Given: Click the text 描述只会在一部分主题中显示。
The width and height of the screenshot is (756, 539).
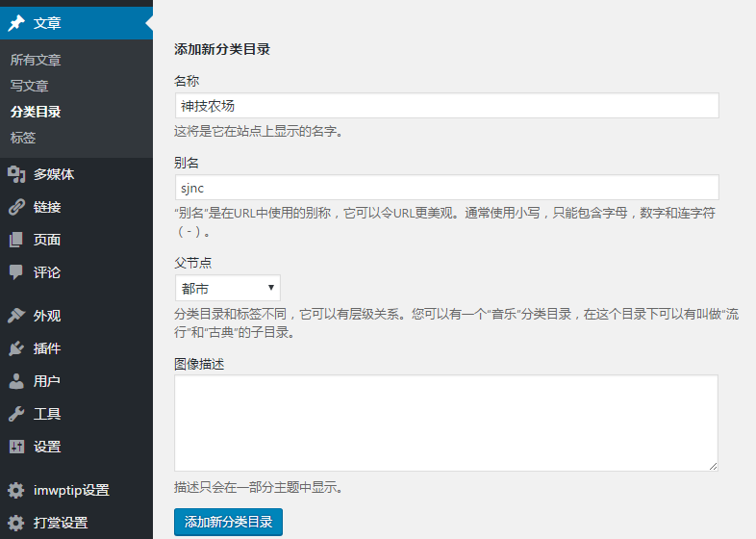Looking at the screenshot, I should (x=259, y=487).
